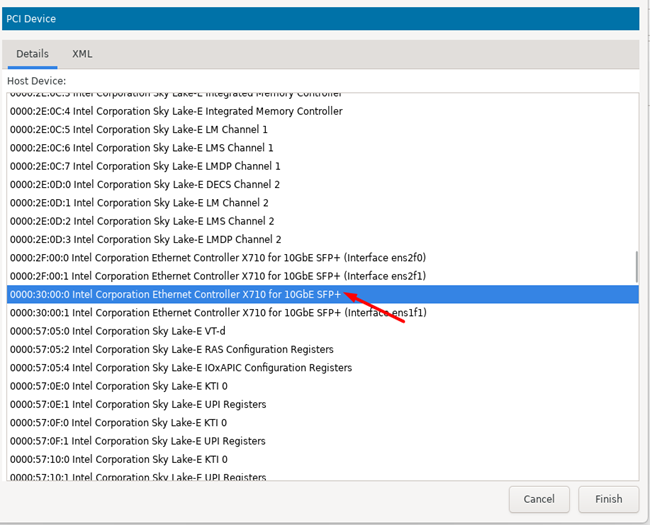
Task: Click the host device list scrollbar thumb
Action: pos(636,267)
